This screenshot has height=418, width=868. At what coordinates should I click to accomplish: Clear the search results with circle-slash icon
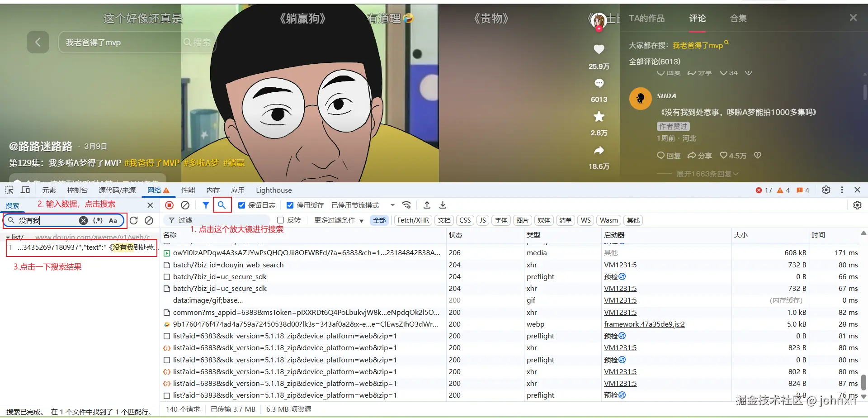149,220
